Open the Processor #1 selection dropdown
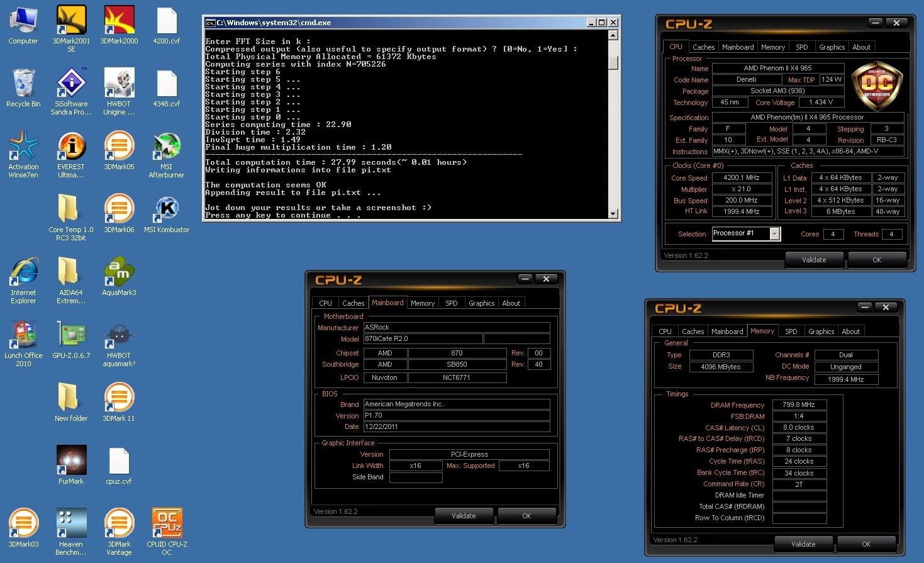 point(746,233)
